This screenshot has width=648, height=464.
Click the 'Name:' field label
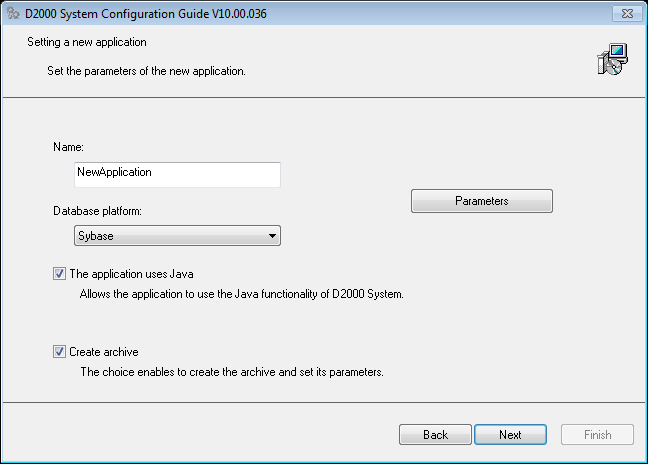(x=68, y=148)
